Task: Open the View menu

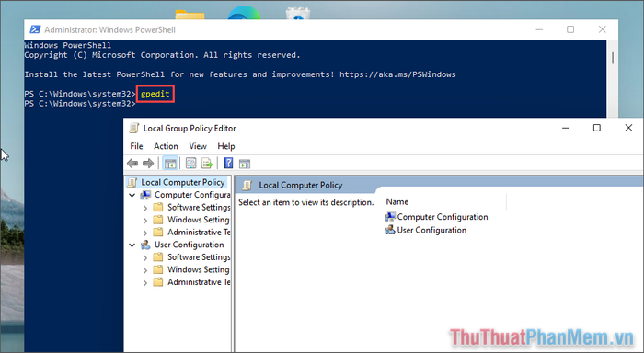Action: [198, 146]
